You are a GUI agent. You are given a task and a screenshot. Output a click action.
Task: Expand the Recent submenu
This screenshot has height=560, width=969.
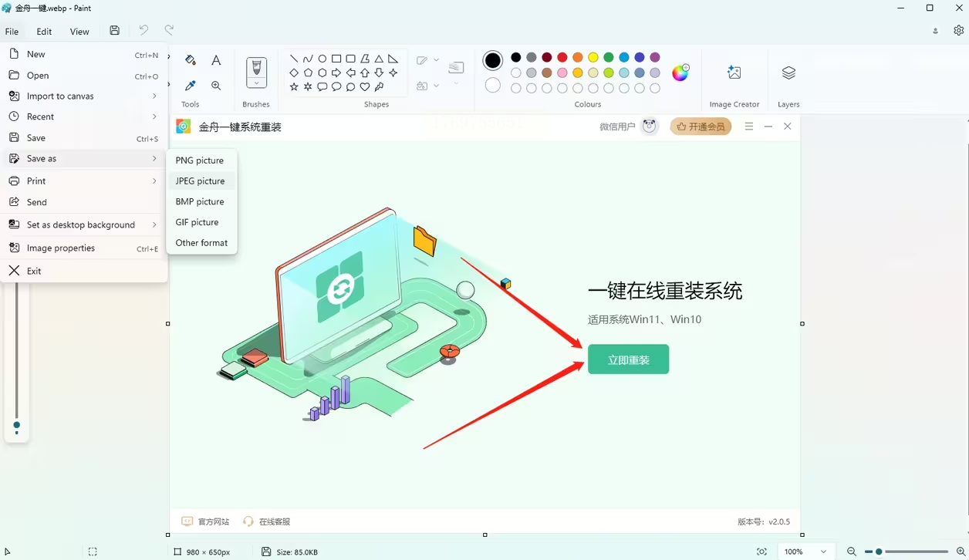pyautogui.click(x=84, y=116)
